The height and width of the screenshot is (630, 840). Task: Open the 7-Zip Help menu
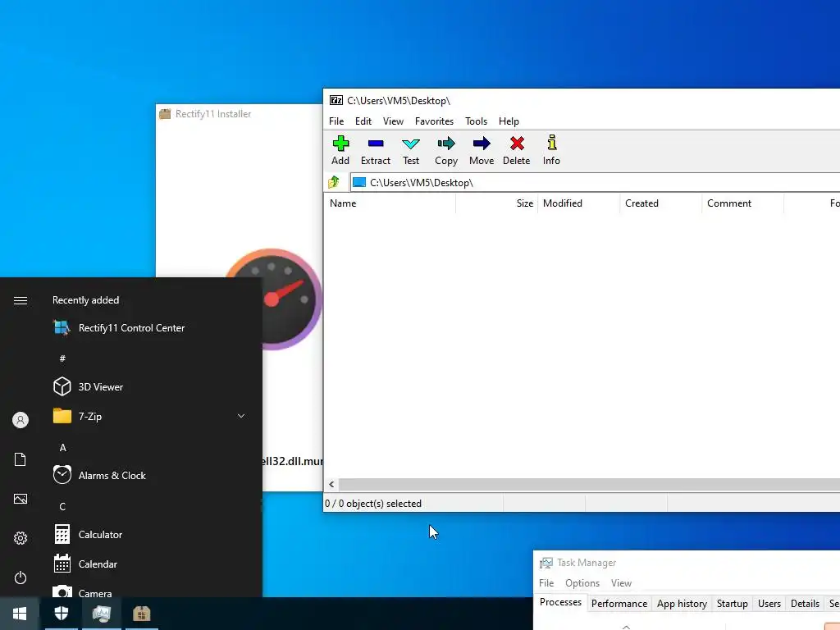pyautogui.click(x=509, y=121)
